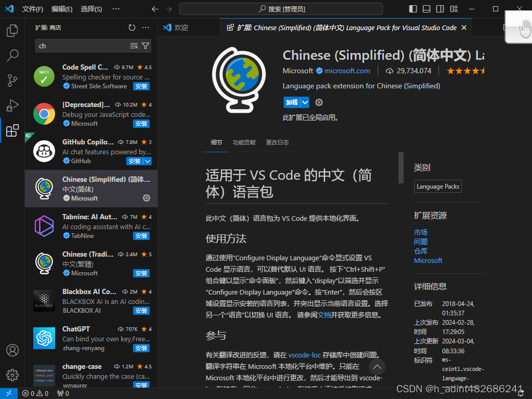Viewport: 532px width, 399px height.
Task: Close the Chinese Language Pack extension tab
Action: point(464,28)
